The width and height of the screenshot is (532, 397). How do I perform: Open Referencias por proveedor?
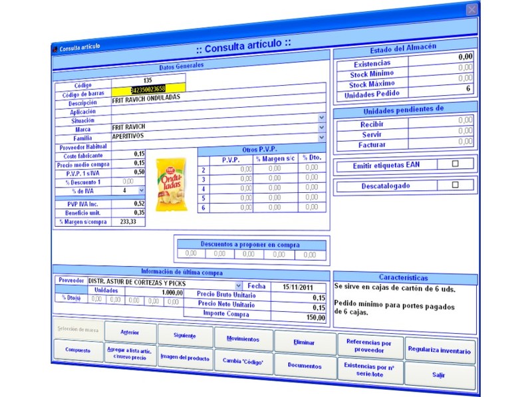(369, 344)
